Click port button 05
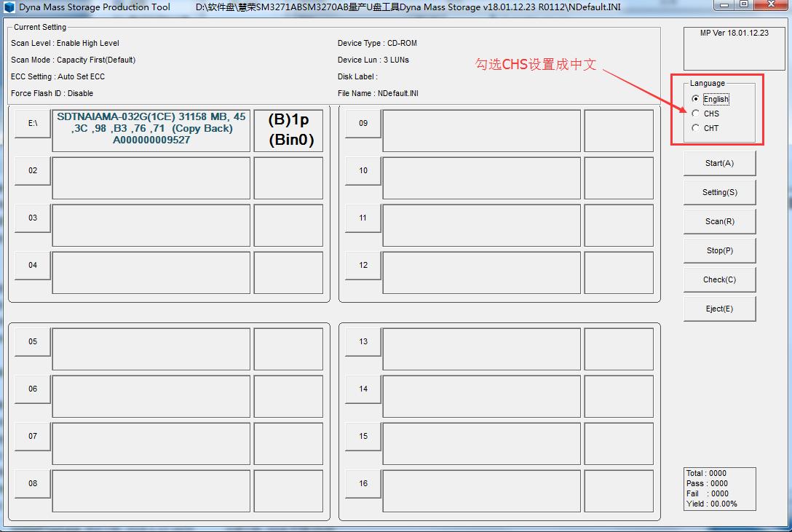Screen dimensions: 792x532 tap(33, 342)
